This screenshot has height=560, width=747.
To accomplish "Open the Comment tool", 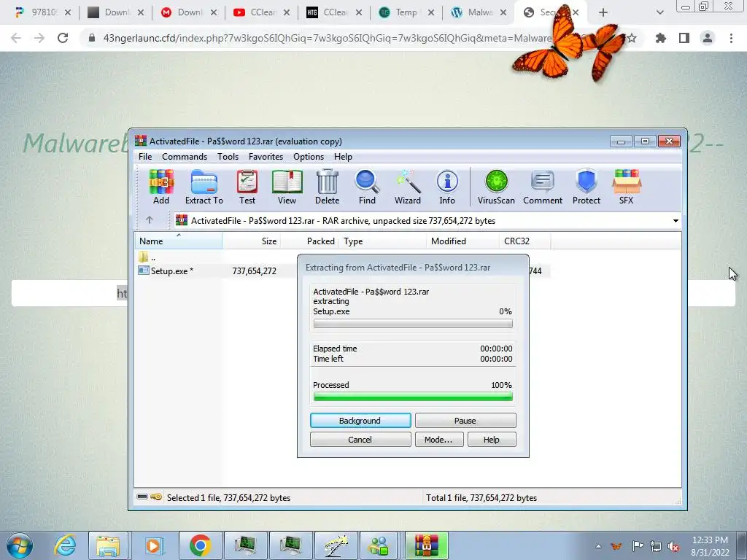I will tap(543, 187).
